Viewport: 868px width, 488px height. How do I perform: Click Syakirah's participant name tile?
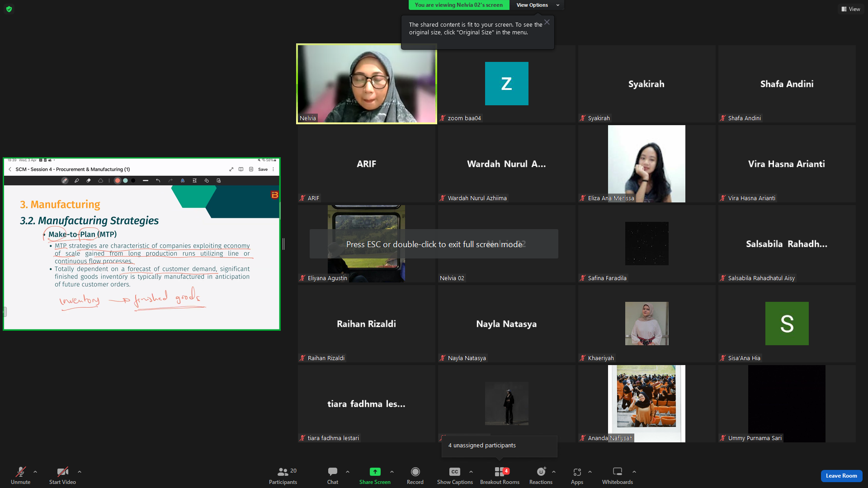pos(646,84)
